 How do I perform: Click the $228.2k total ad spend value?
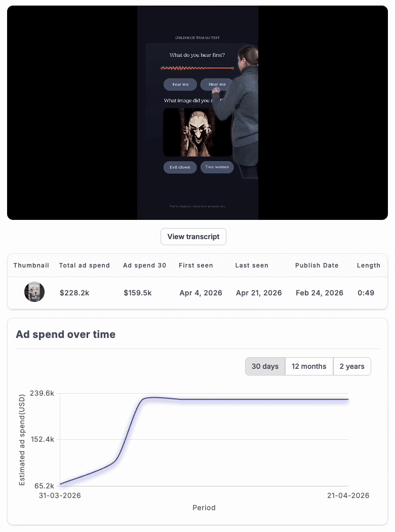[74, 293]
